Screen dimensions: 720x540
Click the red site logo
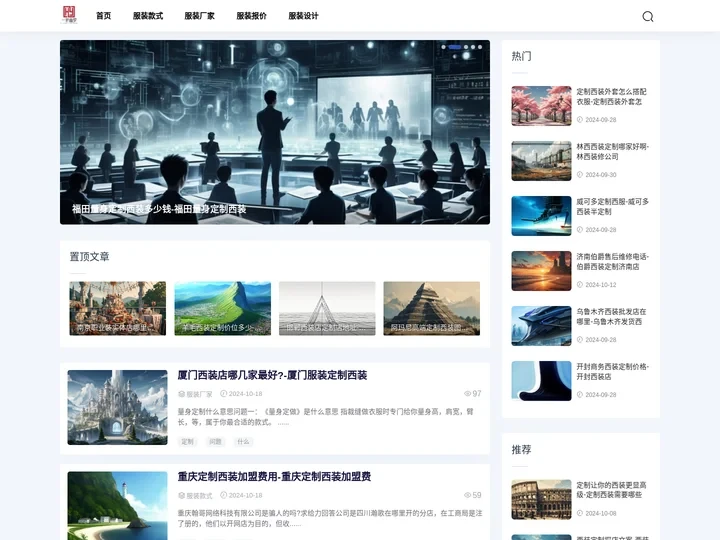click(x=69, y=15)
